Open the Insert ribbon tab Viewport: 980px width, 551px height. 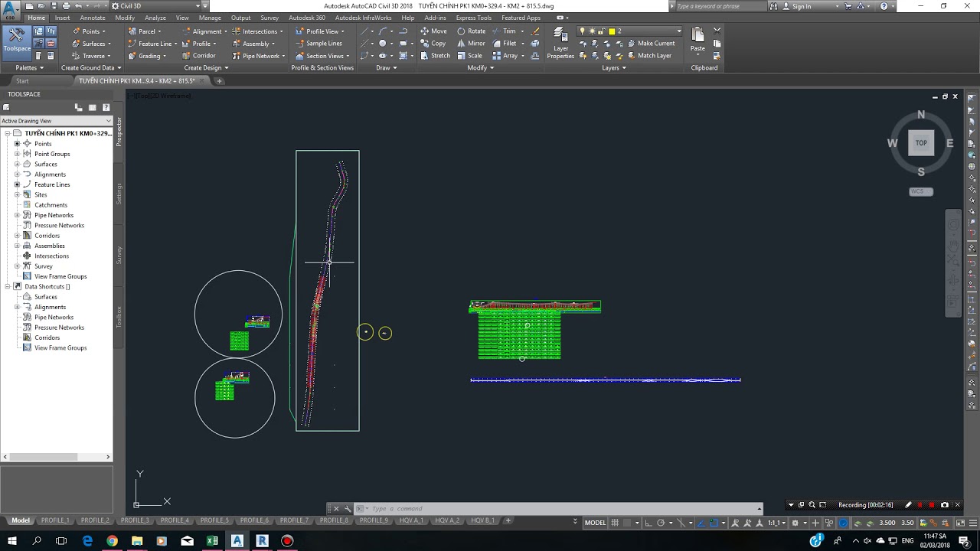tap(62, 18)
